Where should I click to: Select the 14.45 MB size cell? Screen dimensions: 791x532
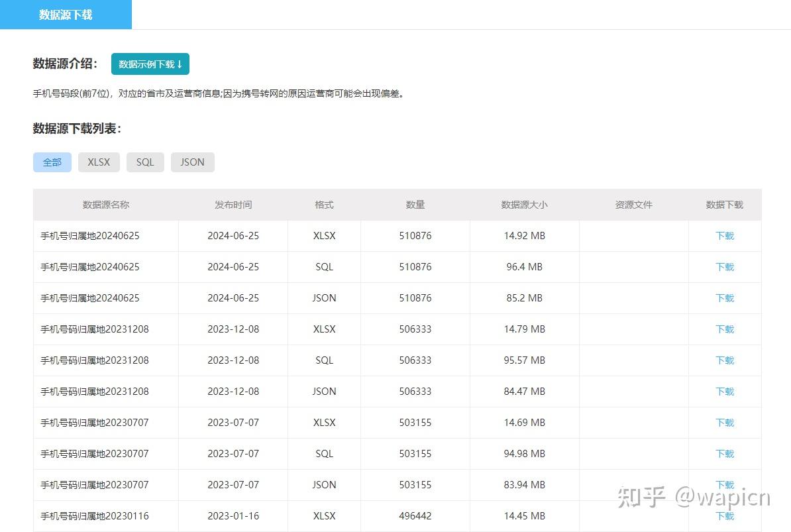point(525,516)
